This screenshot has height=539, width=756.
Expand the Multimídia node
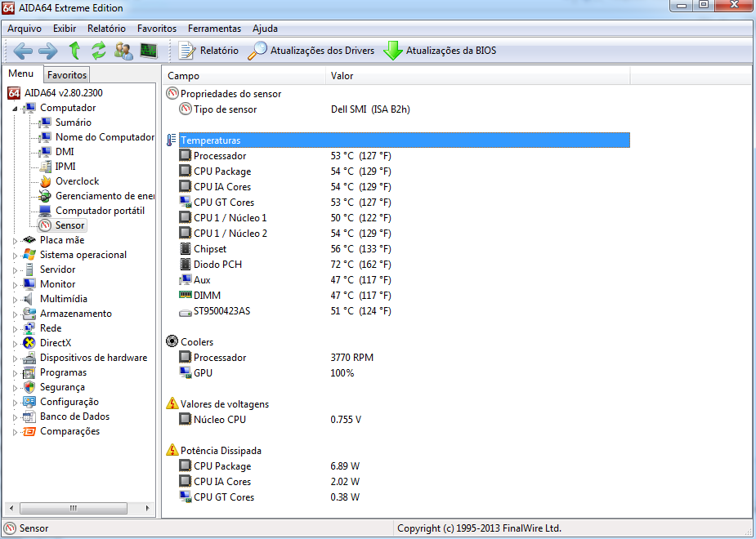click(x=15, y=300)
